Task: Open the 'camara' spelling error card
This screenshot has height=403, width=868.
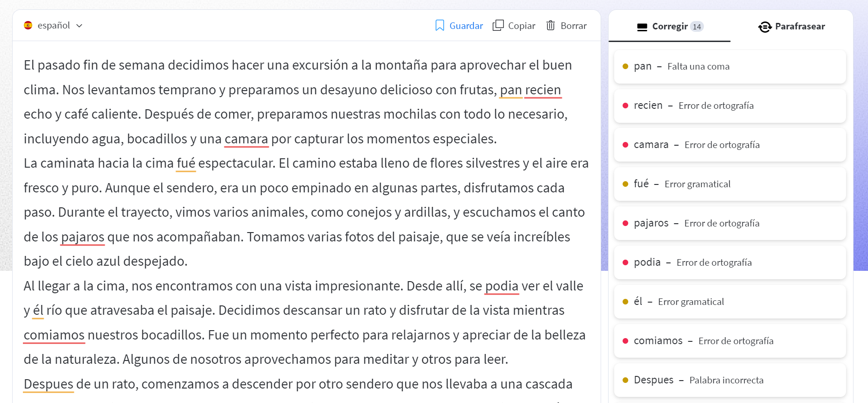Action: click(730, 145)
